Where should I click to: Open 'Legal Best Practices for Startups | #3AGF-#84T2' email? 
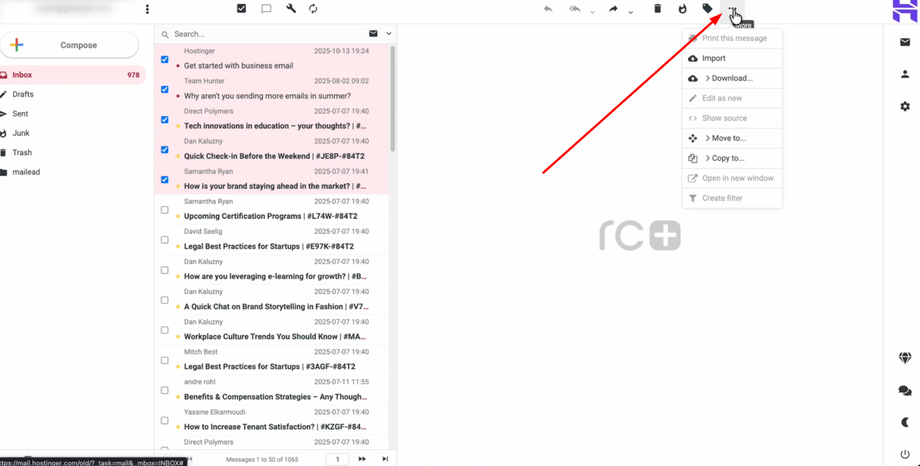pos(272,360)
